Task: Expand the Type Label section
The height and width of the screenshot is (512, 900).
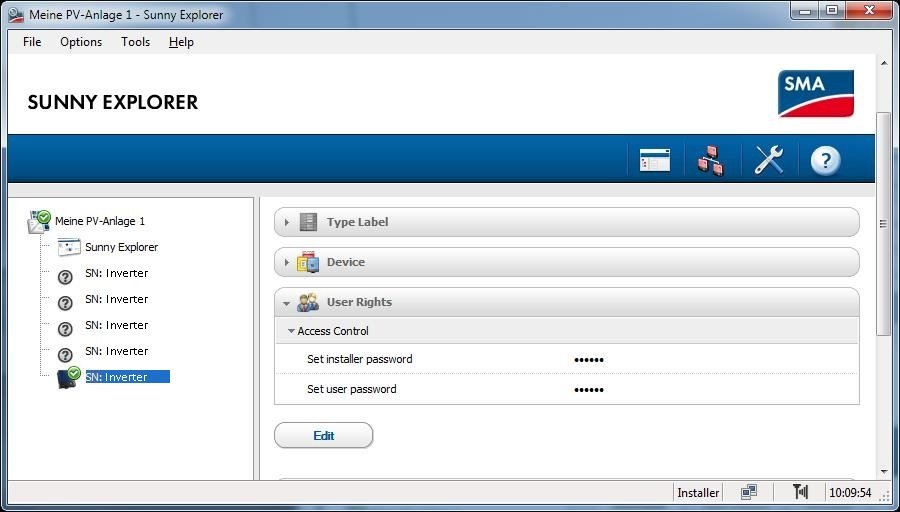Action: pyautogui.click(x=287, y=222)
